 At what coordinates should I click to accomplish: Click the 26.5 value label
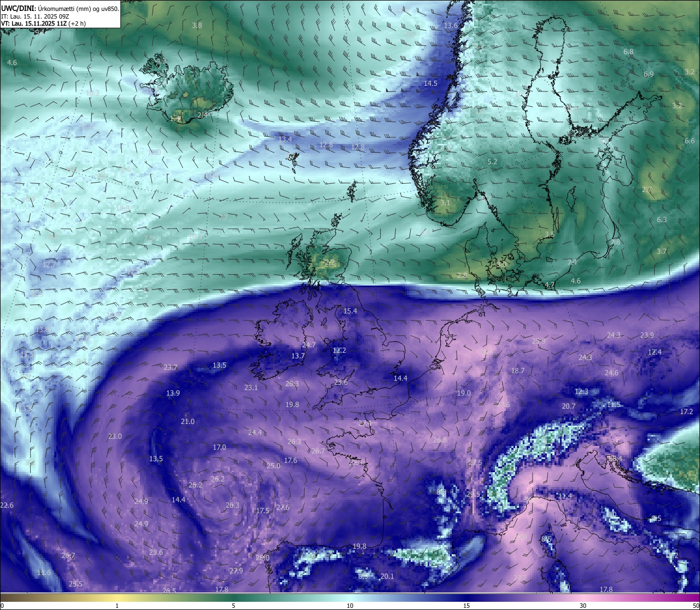[170, 590]
